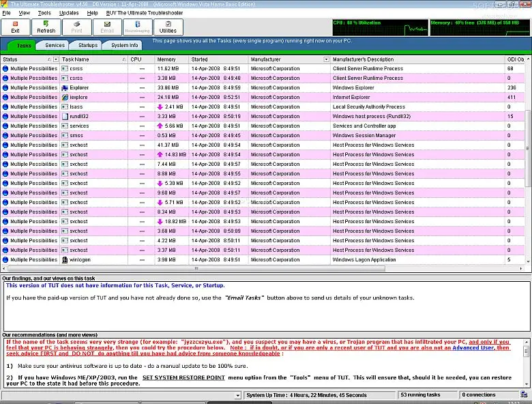Open the Help menu
The width and height of the screenshot is (532, 404).
click(92, 13)
